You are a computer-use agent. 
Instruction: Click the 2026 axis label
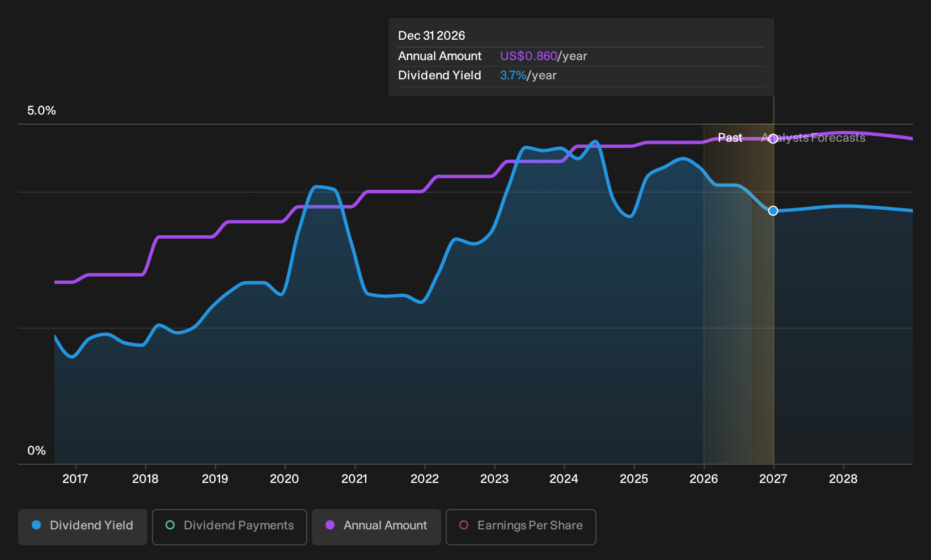[704, 479]
